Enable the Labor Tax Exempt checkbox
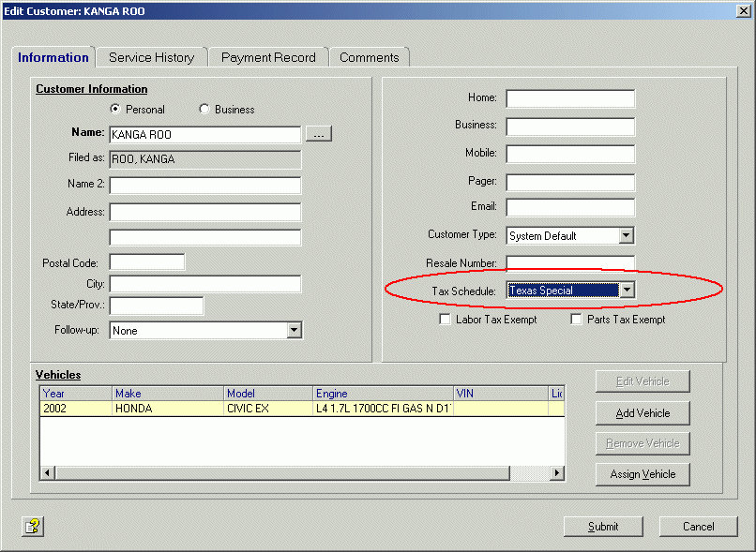Screen dimensions: 756x552 (x=446, y=320)
